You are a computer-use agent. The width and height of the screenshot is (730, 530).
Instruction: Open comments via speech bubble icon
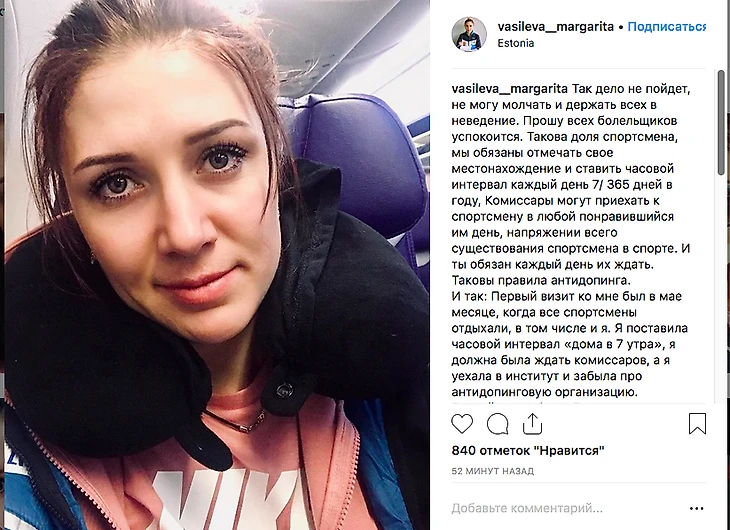497,424
